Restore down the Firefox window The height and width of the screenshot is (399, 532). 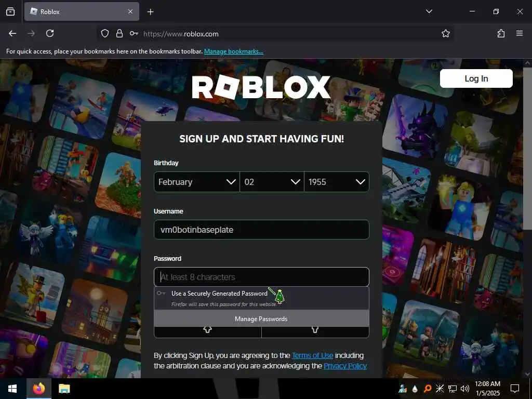[496, 11]
